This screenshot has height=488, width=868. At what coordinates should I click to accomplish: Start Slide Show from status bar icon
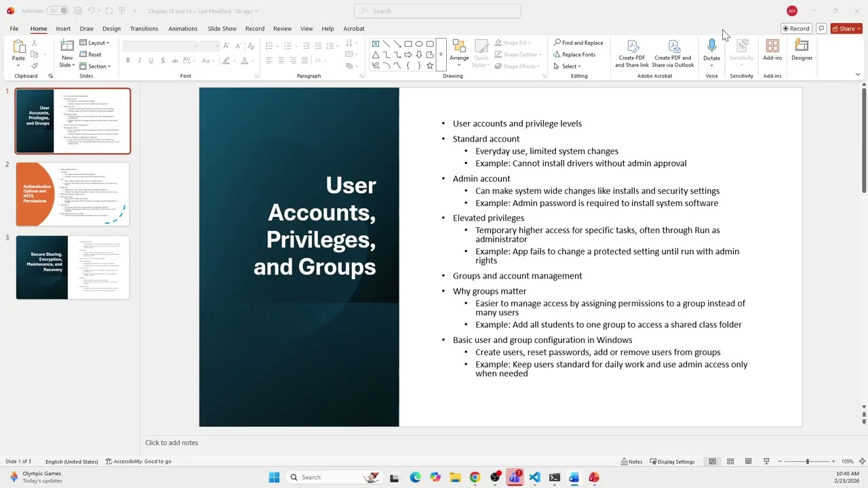click(766, 462)
